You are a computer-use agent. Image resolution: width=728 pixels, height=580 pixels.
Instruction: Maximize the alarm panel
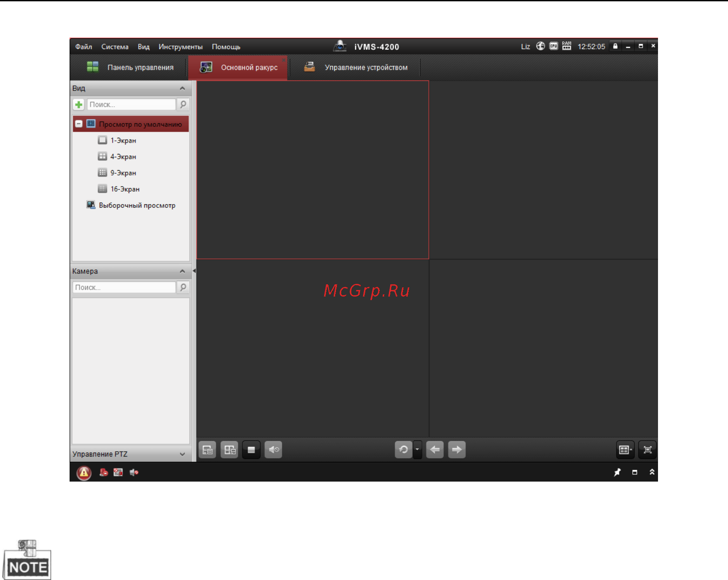pos(635,472)
